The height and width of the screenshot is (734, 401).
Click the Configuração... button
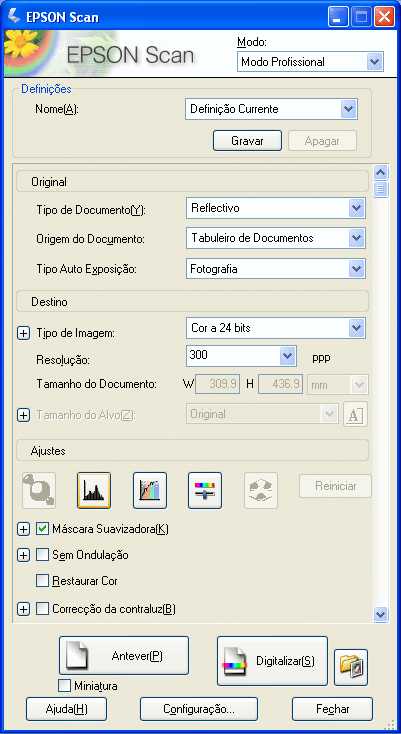pyautogui.click(x=199, y=709)
